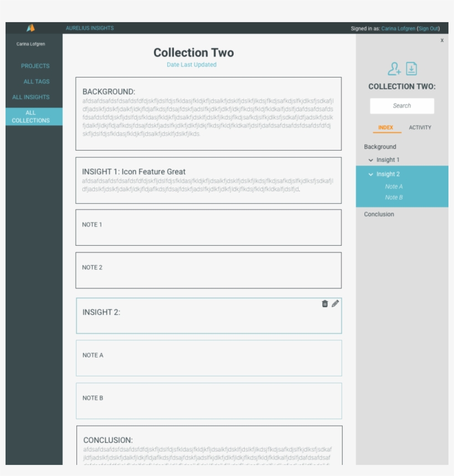Delete Insight 2 with trash icon

324,303
